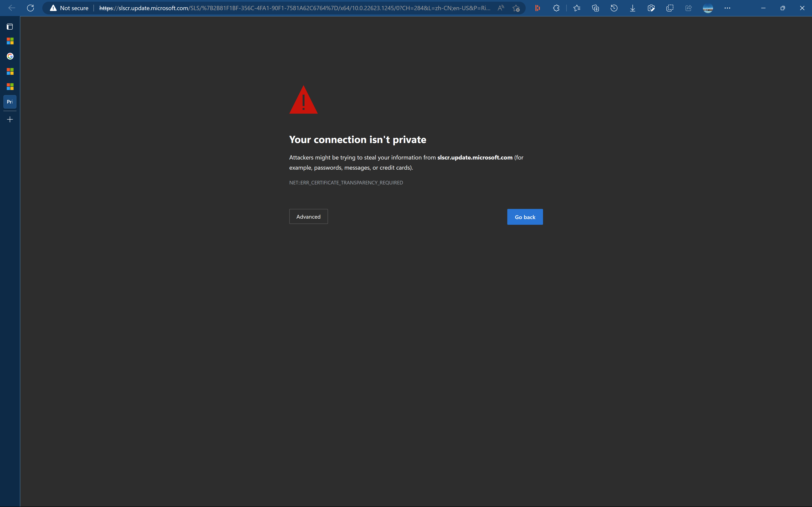Screen dimensions: 812x507
Task: Add this page to favorites
Action: 516,8
